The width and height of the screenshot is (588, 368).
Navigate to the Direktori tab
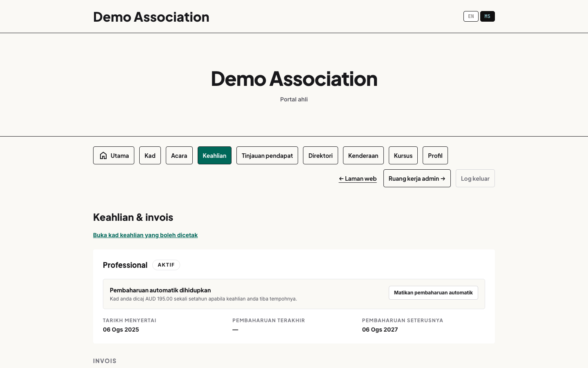tap(321, 155)
